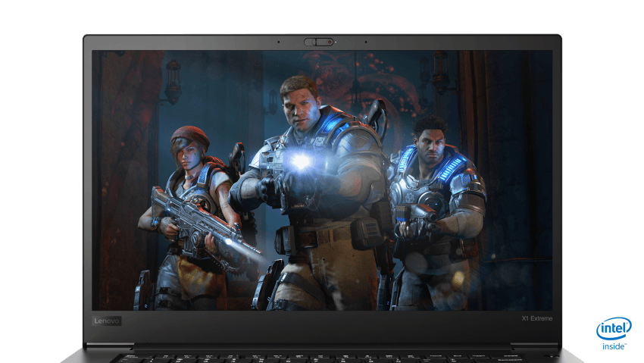
Task: Click the laptop screen game artwork
Action: coord(322,180)
